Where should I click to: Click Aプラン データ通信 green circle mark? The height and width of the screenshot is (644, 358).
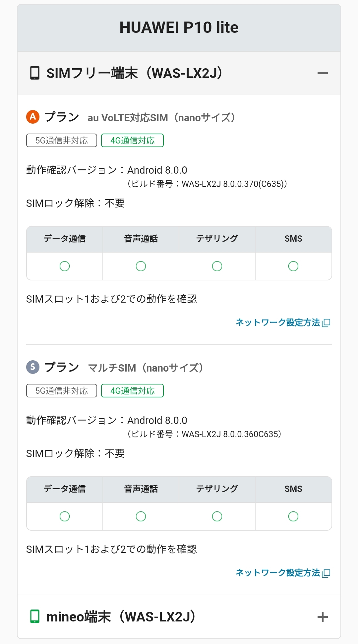(65, 266)
